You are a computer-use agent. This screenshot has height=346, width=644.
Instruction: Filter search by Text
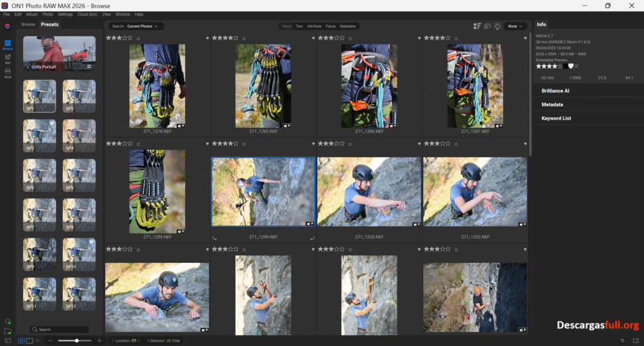pos(299,26)
